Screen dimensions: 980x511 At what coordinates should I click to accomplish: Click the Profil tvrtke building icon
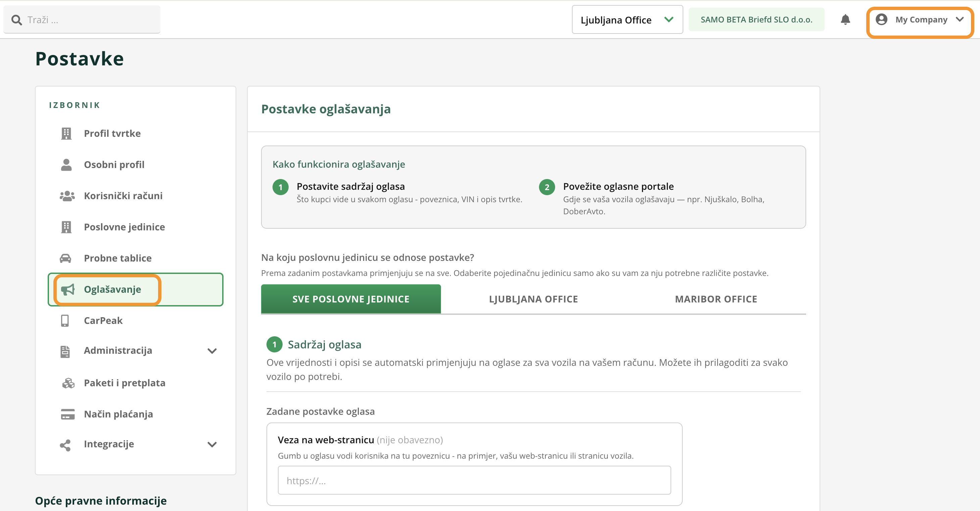click(x=66, y=133)
